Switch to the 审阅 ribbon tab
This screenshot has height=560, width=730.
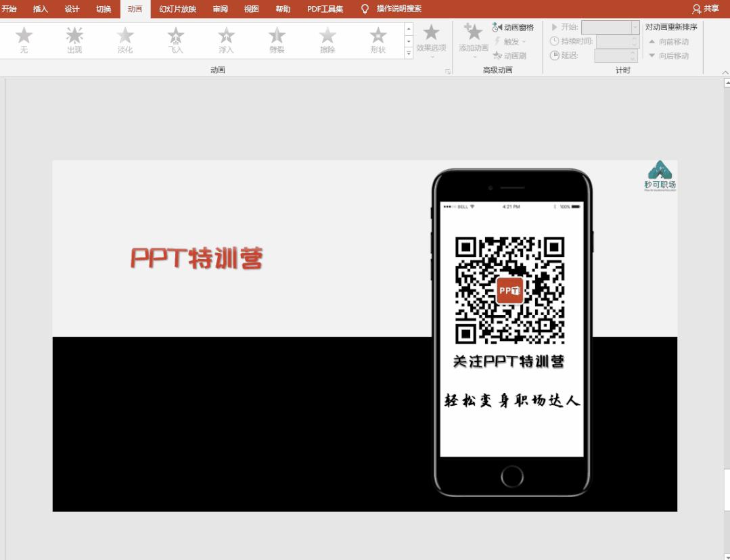coord(220,9)
